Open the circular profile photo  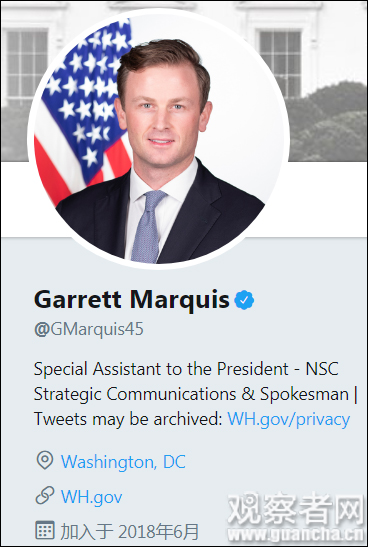(158, 139)
